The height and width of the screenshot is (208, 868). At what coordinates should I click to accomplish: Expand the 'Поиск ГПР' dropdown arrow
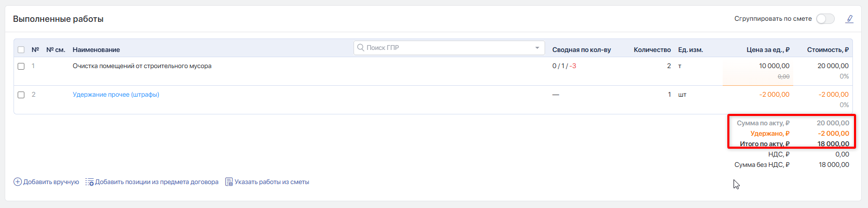pos(537,48)
